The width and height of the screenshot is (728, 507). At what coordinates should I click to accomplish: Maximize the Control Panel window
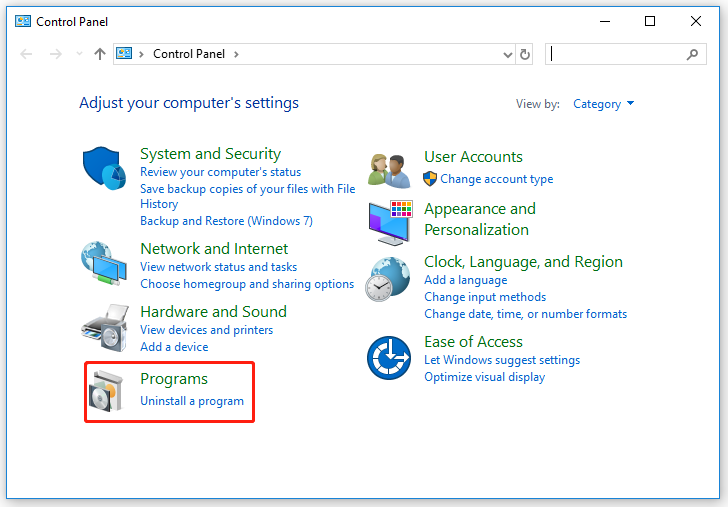(x=650, y=21)
